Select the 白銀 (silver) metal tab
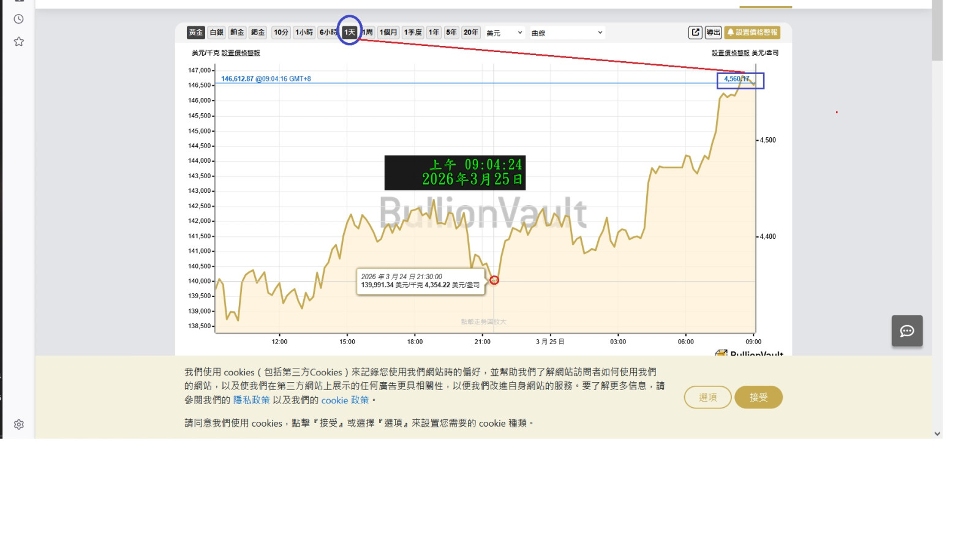980x551 pixels. (x=217, y=32)
